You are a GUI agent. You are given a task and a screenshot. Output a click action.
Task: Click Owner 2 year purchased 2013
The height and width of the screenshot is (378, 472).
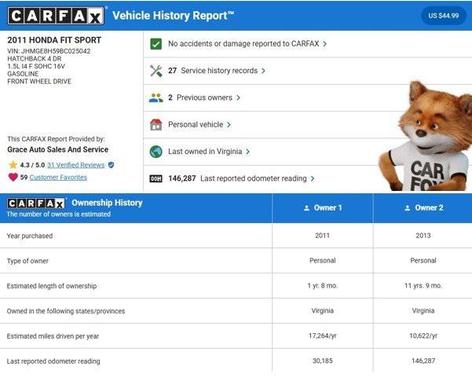[x=423, y=236]
